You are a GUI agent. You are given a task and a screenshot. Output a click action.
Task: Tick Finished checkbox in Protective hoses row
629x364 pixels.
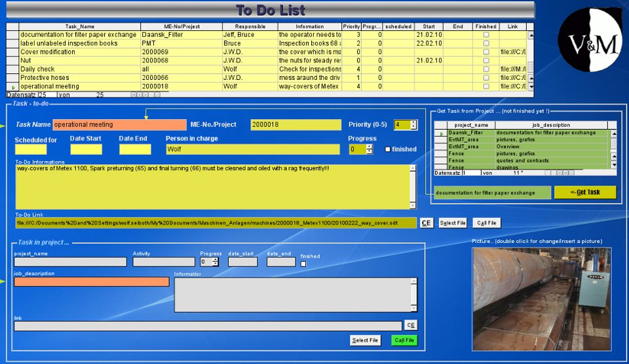tap(486, 78)
